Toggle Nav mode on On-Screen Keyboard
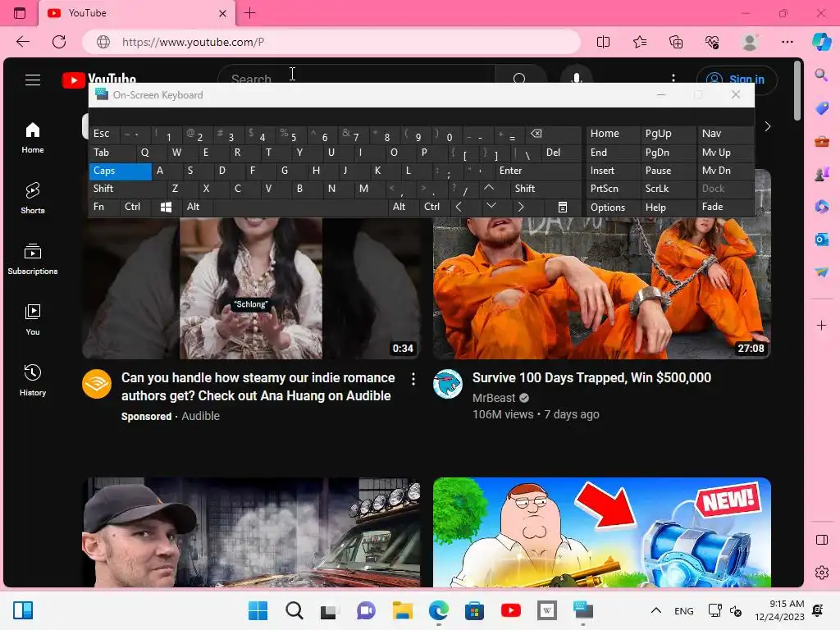 725,134
